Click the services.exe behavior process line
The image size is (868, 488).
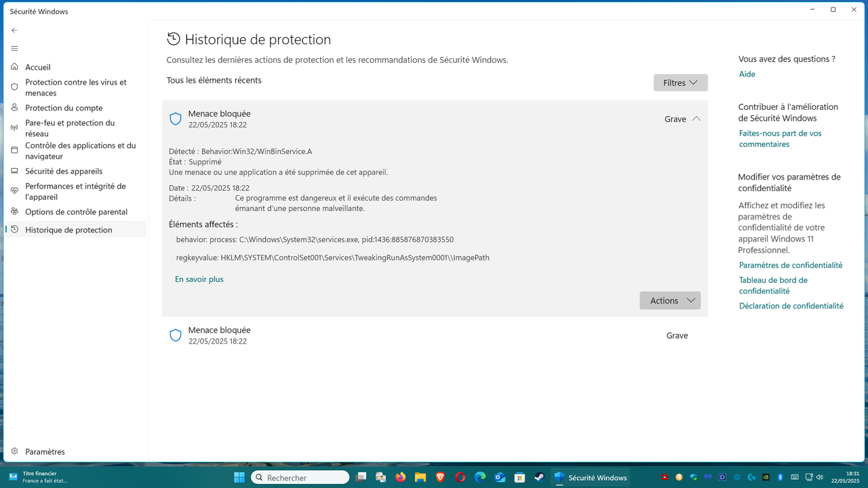pyautogui.click(x=315, y=239)
